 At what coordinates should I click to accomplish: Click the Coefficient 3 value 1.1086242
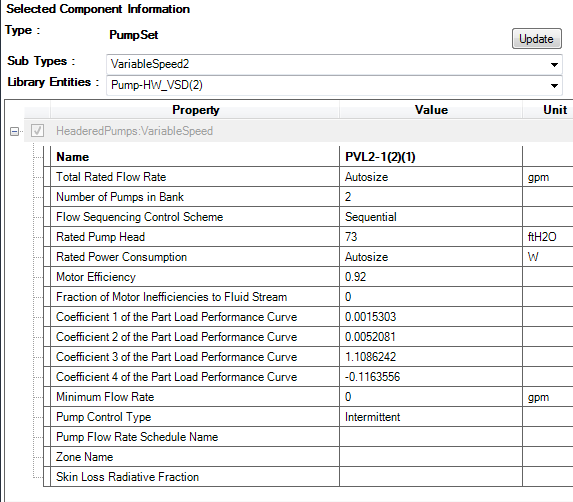pos(431,357)
